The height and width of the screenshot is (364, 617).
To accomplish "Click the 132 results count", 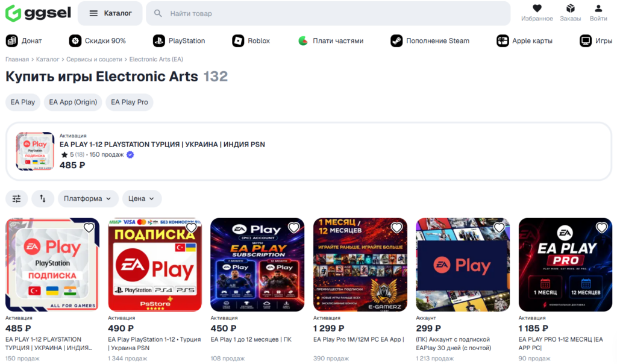I will pos(216,77).
